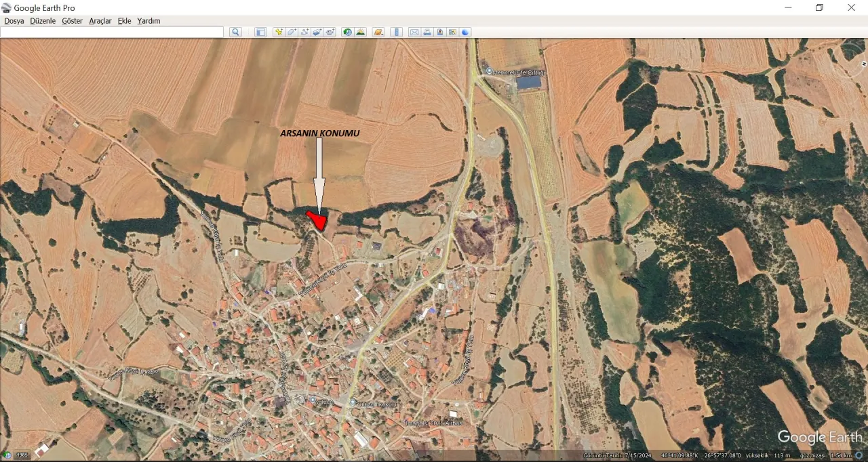Select the Add Polygon tool

(x=292, y=32)
